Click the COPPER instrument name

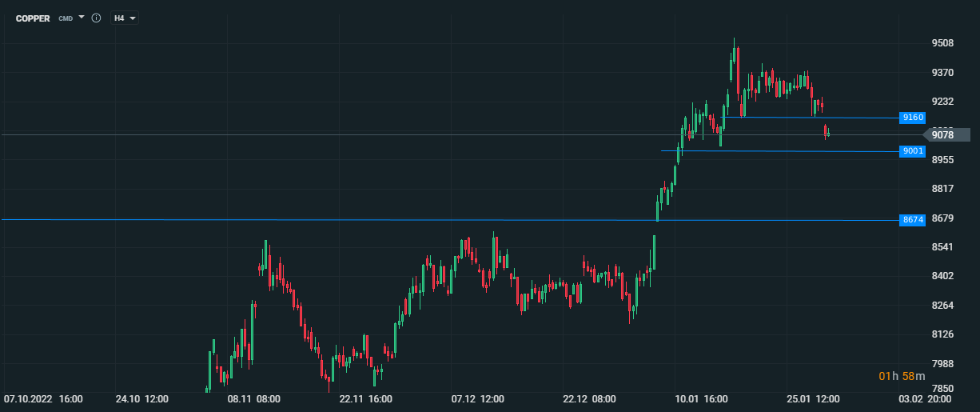pyautogui.click(x=33, y=18)
